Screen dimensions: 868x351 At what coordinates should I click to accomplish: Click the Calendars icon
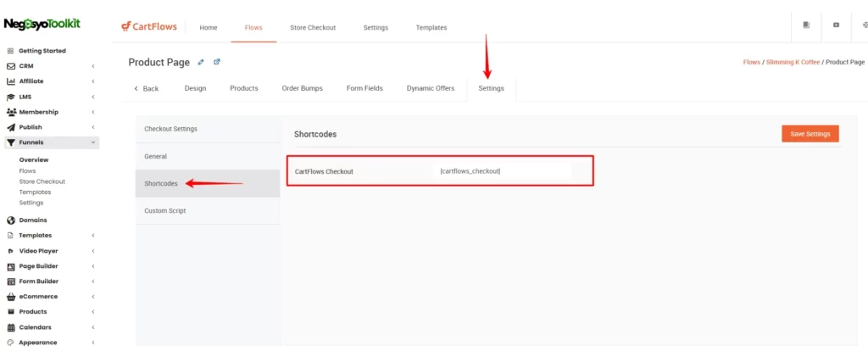click(x=10, y=327)
